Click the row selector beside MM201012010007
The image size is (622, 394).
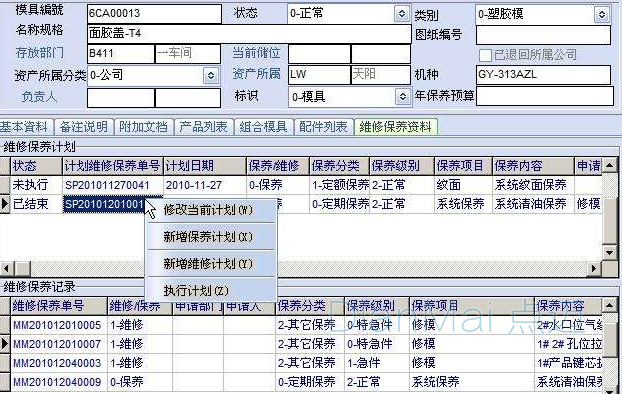pos(5,344)
